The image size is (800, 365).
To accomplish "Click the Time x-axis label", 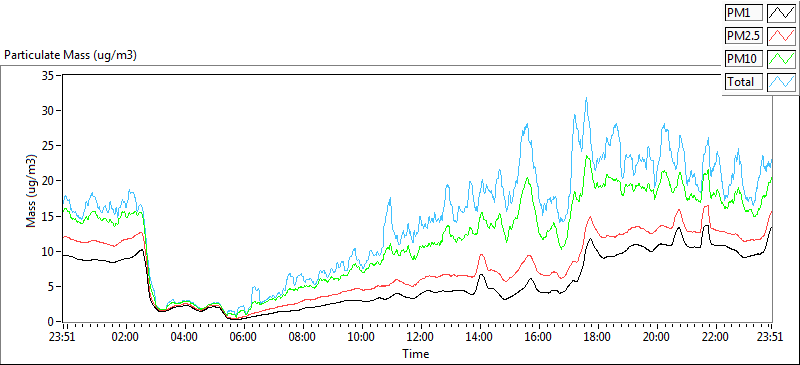I will (416, 353).
